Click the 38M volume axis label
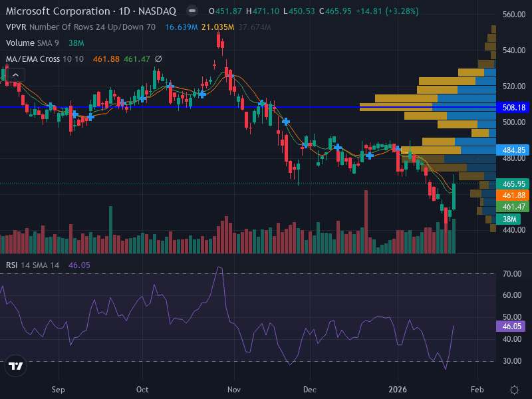 (509, 219)
